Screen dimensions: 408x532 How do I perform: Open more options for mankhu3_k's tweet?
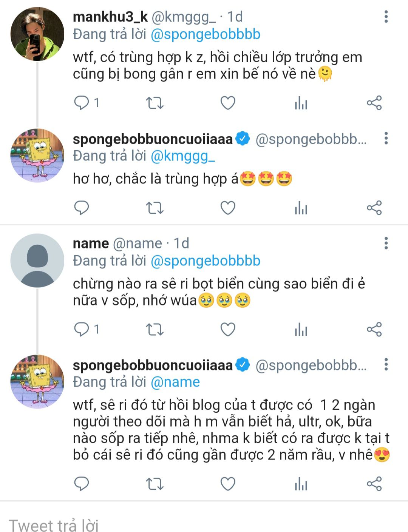(x=386, y=17)
